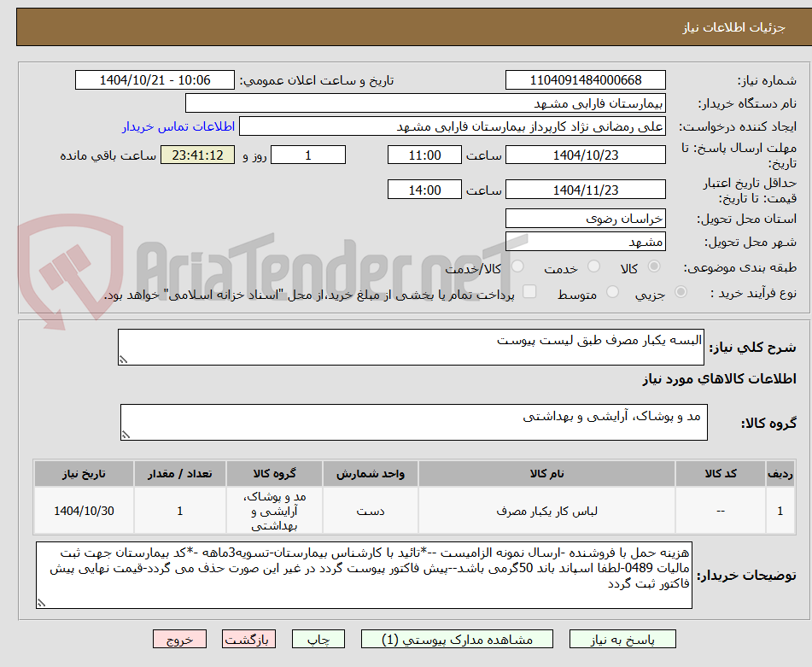Screen dimensions: 812x667
Task: Select the جزیی purchase type radio
Action: point(681,292)
